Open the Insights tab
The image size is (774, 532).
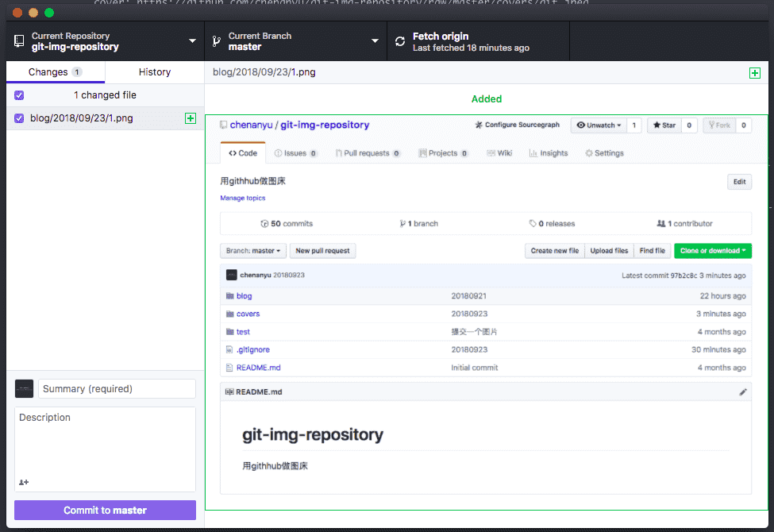[x=549, y=153]
